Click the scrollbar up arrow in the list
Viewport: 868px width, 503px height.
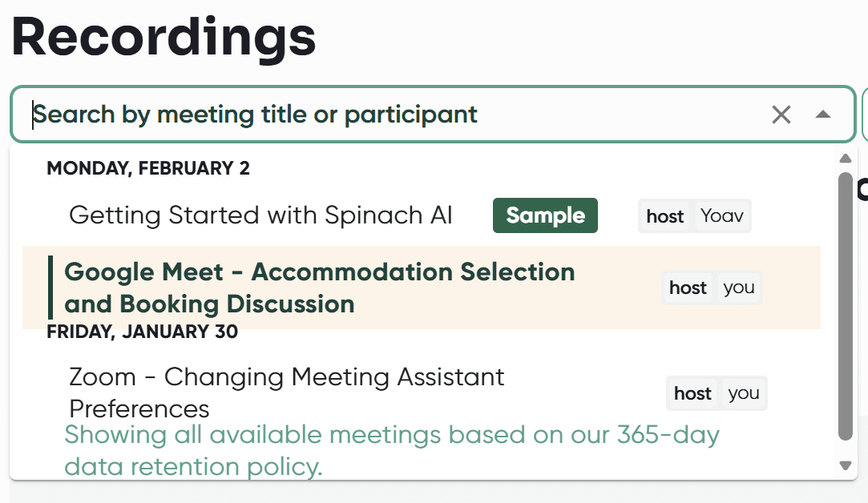(845, 158)
